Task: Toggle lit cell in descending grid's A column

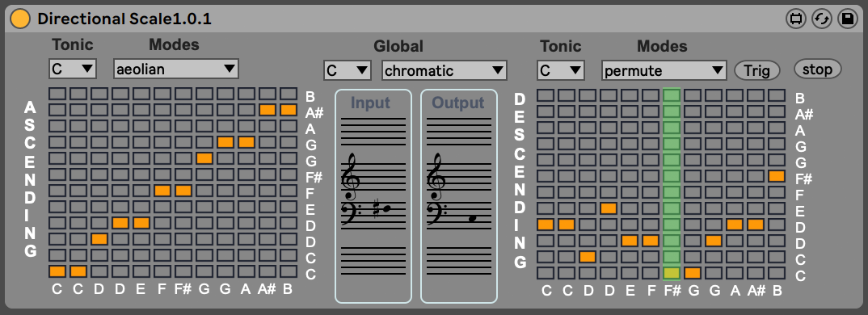Action: [x=735, y=225]
